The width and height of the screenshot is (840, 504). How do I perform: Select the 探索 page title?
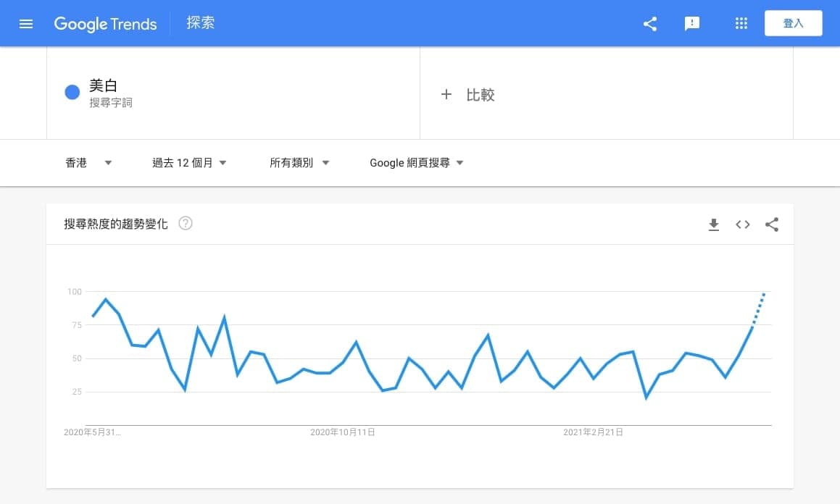200,22
